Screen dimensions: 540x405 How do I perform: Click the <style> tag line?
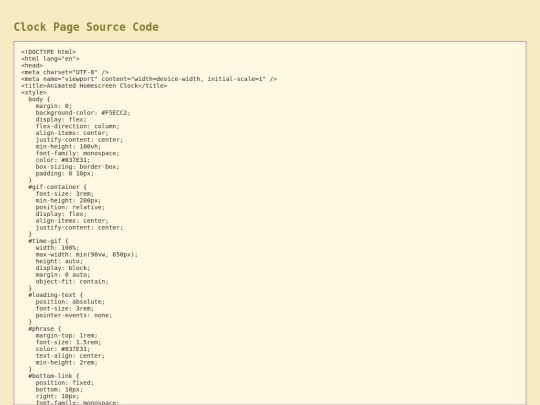[x=34, y=92]
